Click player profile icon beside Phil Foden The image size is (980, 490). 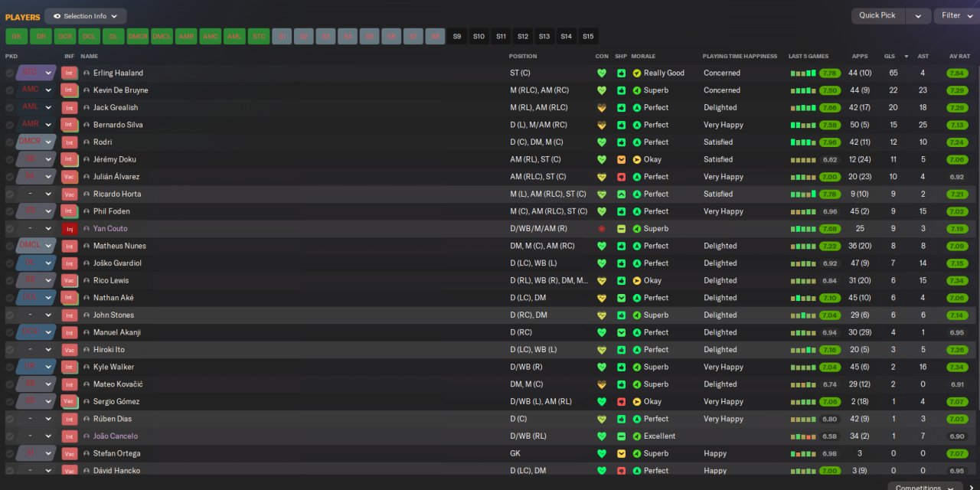pyautogui.click(x=87, y=211)
